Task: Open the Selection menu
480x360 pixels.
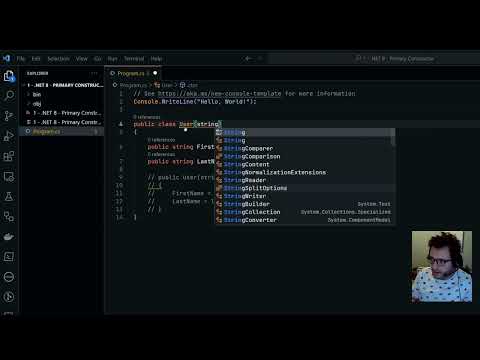Action: 58,59
